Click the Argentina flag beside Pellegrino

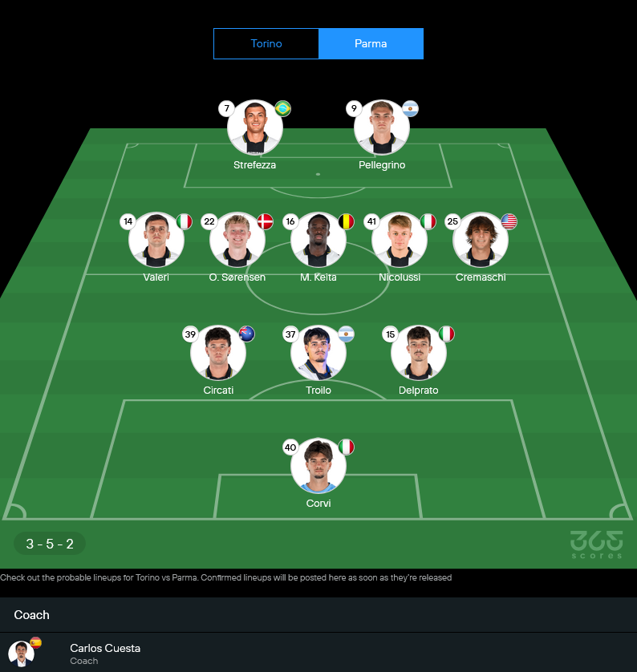point(410,108)
